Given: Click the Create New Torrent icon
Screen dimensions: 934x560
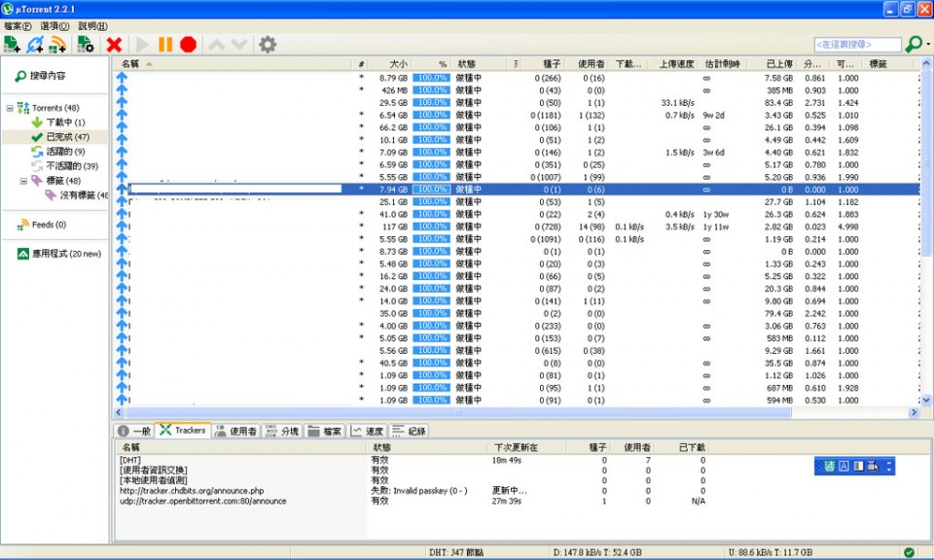Looking at the screenshot, I should (x=85, y=45).
